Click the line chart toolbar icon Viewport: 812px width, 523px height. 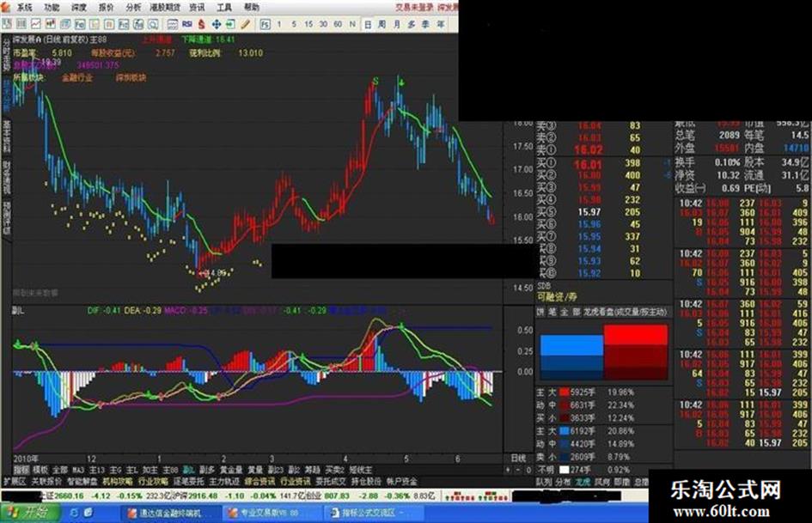coord(36,24)
